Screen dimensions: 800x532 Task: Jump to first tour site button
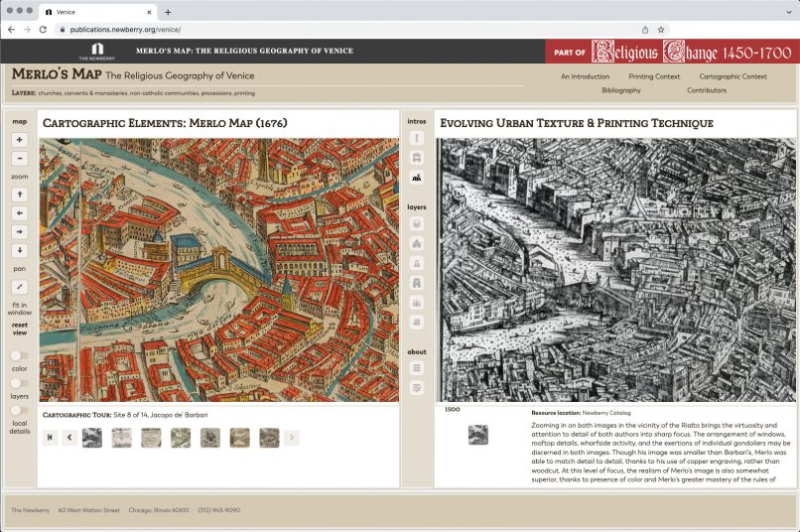tap(51, 438)
